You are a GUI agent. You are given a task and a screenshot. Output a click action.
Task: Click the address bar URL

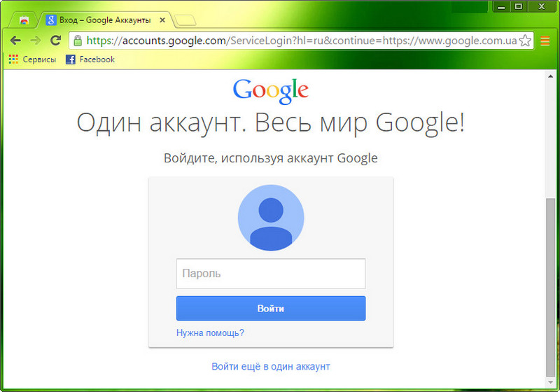click(x=302, y=41)
